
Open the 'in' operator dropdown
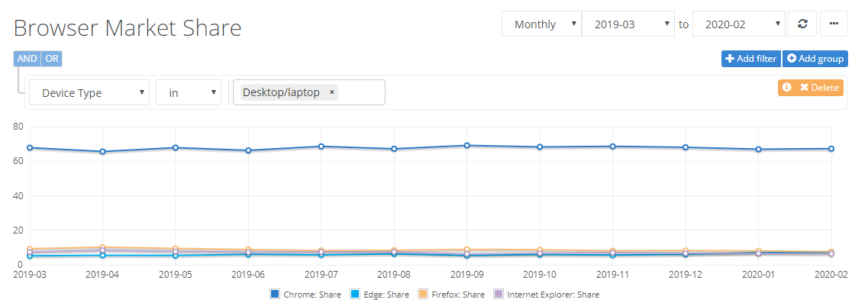(188, 92)
